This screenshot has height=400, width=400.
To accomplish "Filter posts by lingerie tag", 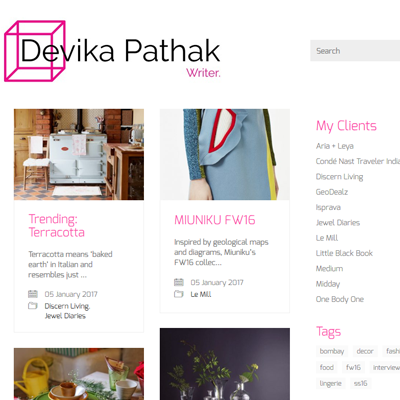I will click(x=330, y=383).
